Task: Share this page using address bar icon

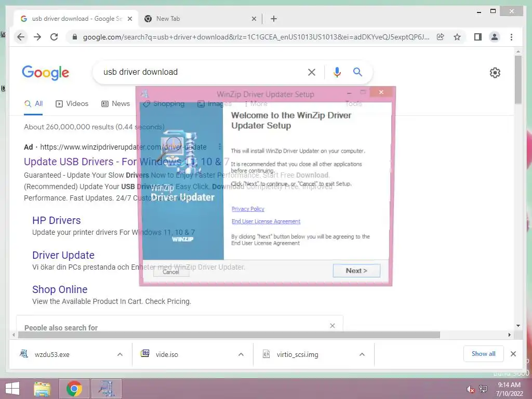Action: (x=441, y=37)
